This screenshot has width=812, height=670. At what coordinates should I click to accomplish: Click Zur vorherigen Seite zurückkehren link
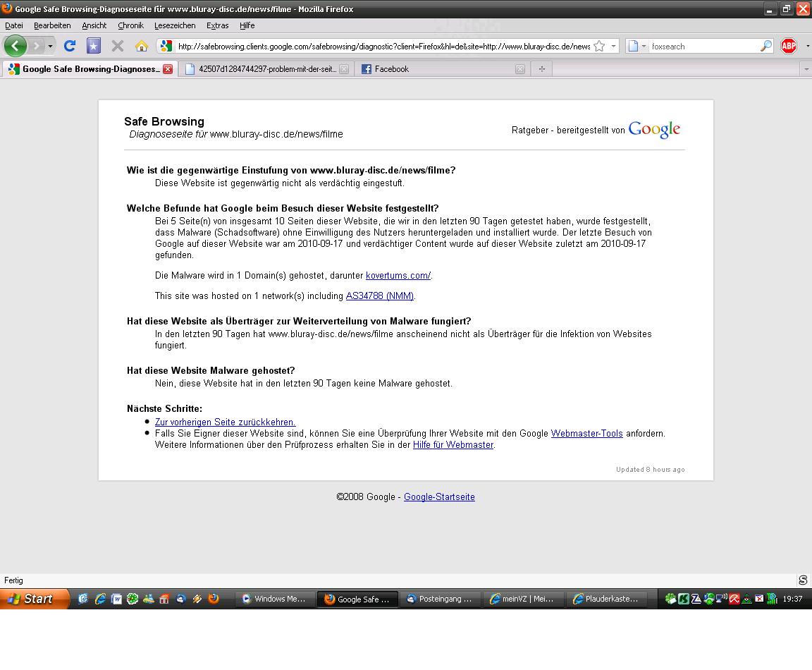(x=226, y=422)
